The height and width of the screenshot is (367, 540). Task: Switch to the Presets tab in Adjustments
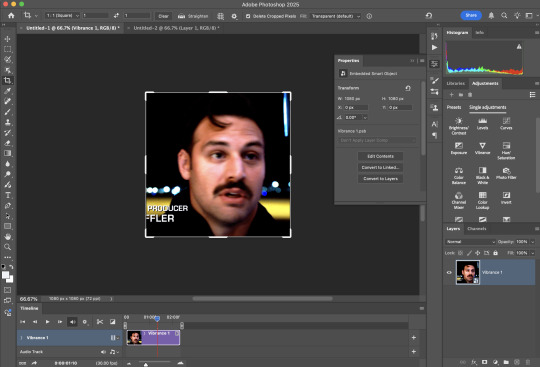click(454, 107)
